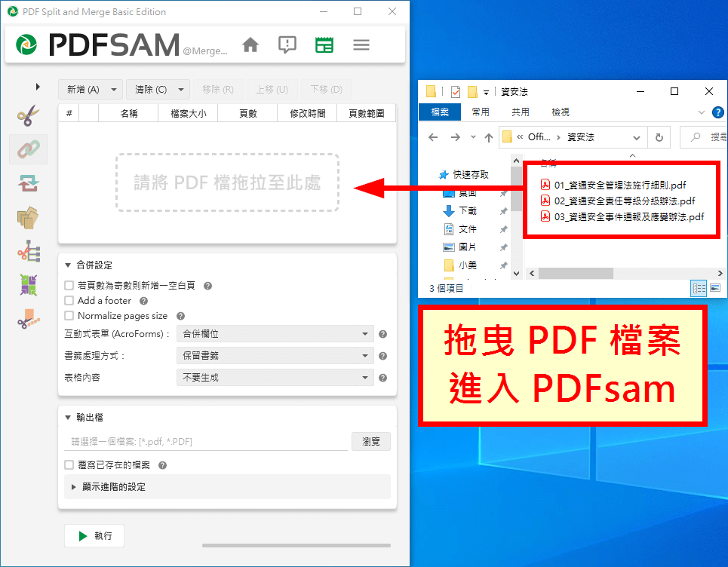Switch Explorer to details view icon
This screenshot has height=567, width=728.
coord(699,288)
